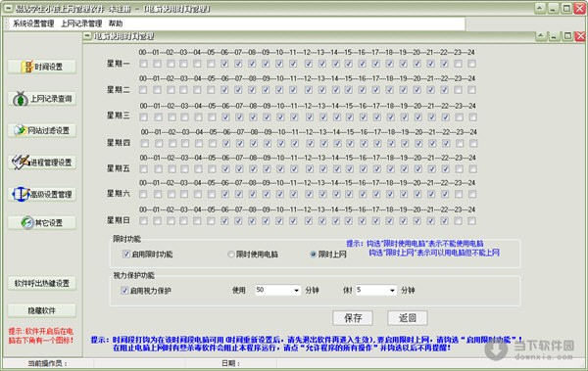
Task: Uncheck 星期一 checkbox under hour 06
Action: coord(224,64)
